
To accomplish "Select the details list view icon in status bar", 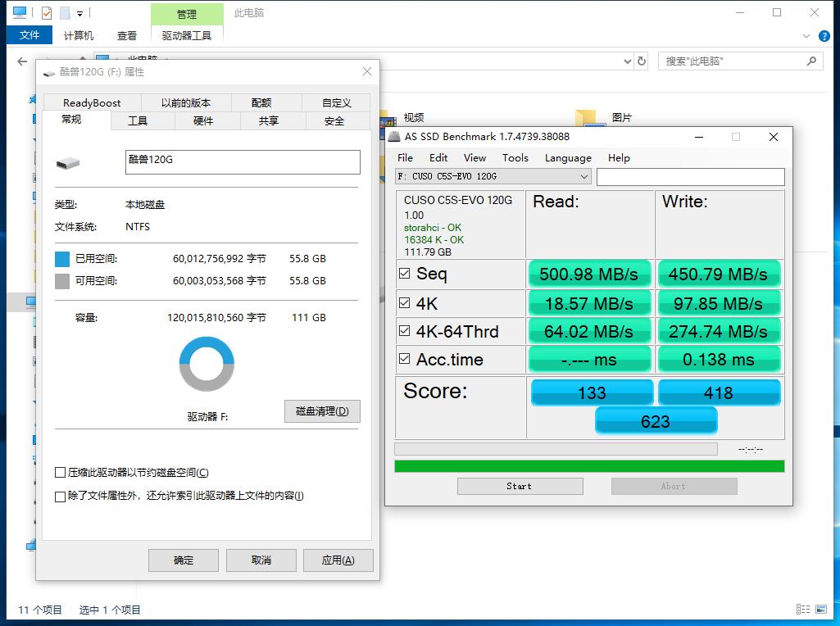I will (x=802, y=609).
